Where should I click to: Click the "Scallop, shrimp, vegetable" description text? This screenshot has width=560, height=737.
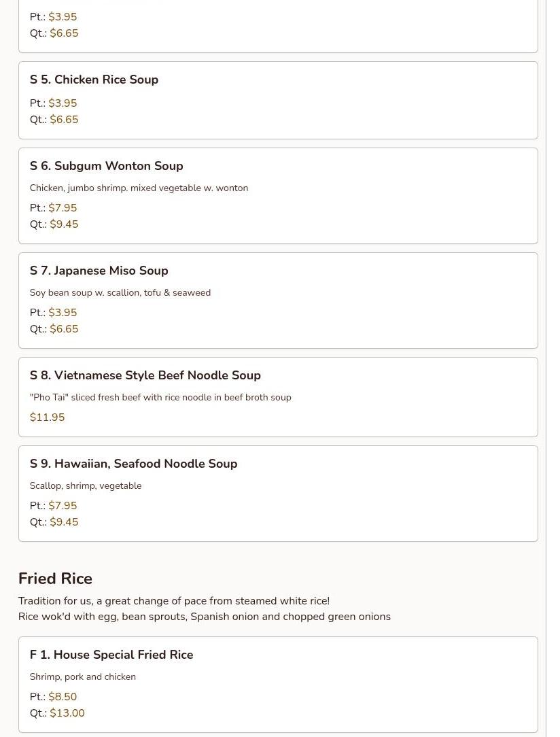pyautogui.click(x=86, y=486)
